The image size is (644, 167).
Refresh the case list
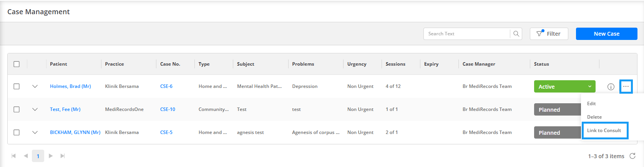coord(632,156)
